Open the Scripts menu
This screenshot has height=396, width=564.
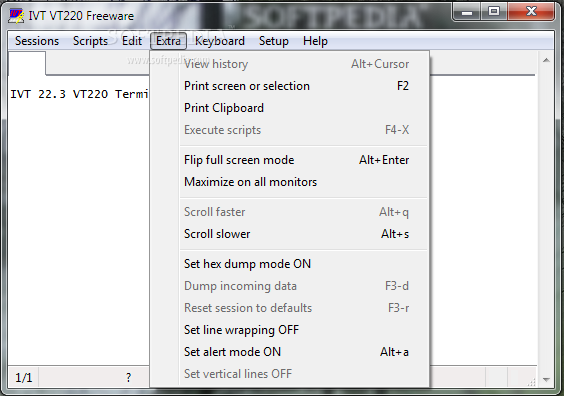pos(90,41)
